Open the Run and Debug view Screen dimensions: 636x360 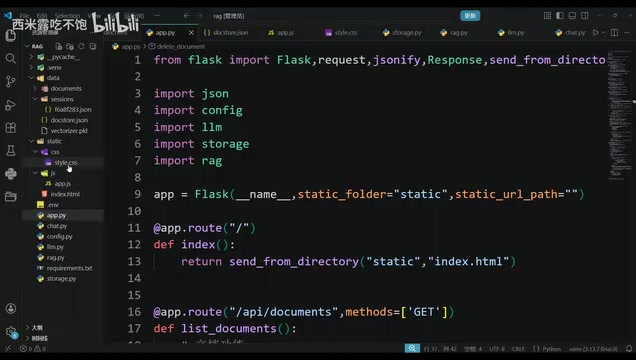point(11,105)
